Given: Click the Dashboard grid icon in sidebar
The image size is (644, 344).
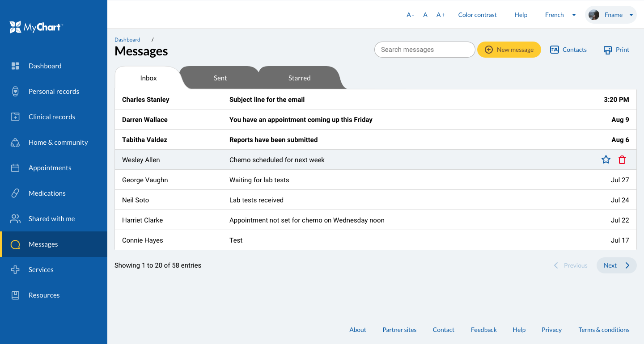Looking at the screenshot, I should [x=15, y=66].
